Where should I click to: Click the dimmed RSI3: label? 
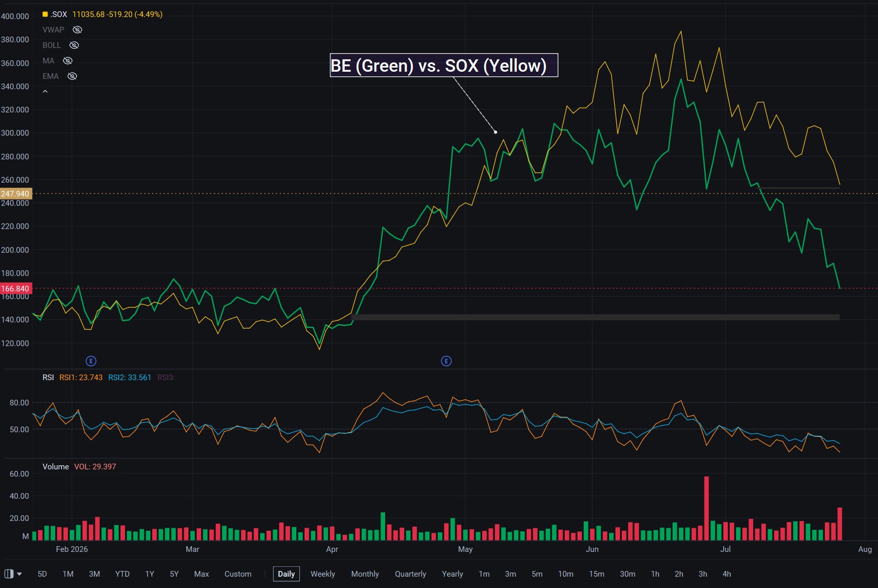click(x=166, y=378)
